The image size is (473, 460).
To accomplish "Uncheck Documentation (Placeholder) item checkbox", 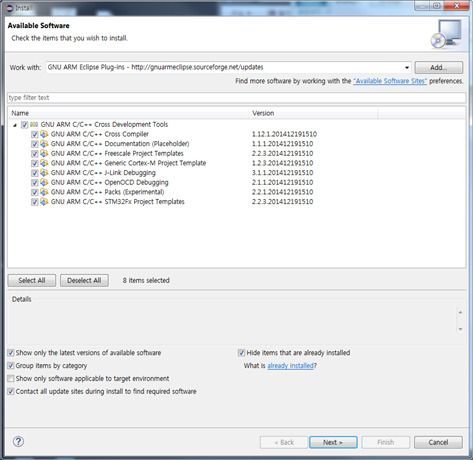I will coord(34,144).
